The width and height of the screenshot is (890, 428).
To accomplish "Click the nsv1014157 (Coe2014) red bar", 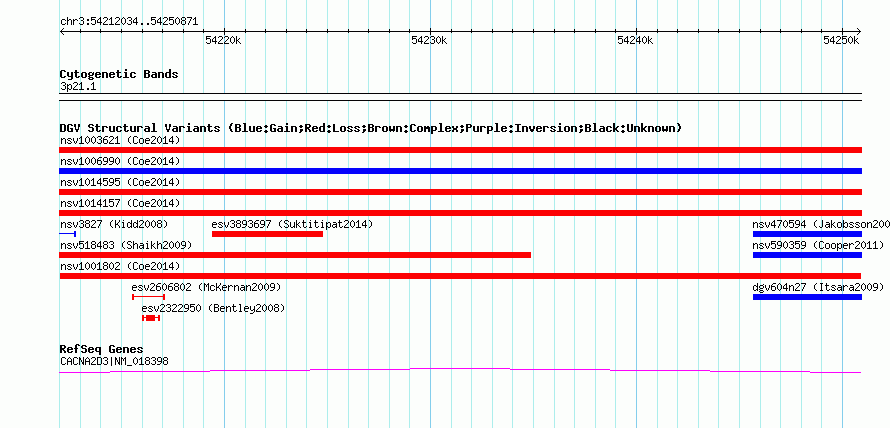I will tap(460, 213).
